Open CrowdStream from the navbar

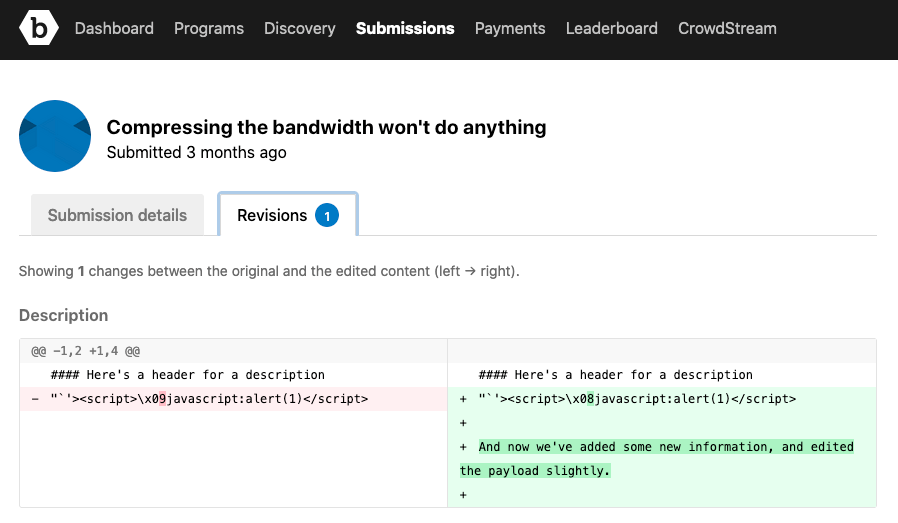[x=727, y=29]
